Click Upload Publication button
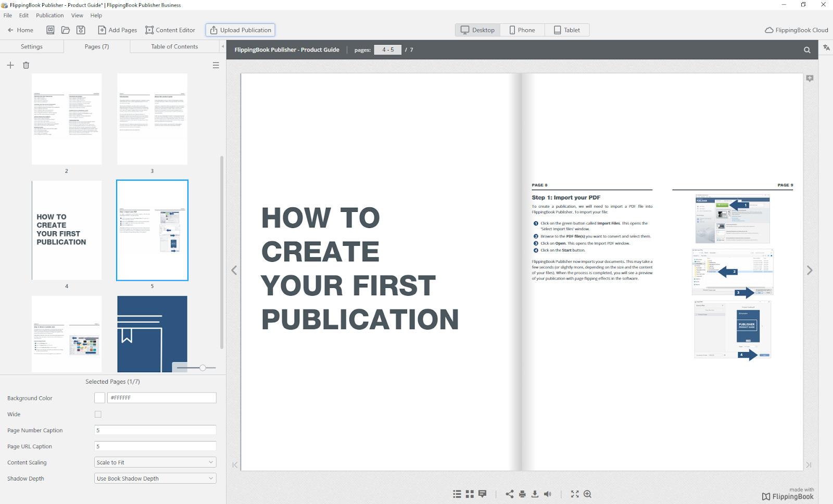The height and width of the screenshot is (504, 833). point(241,30)
